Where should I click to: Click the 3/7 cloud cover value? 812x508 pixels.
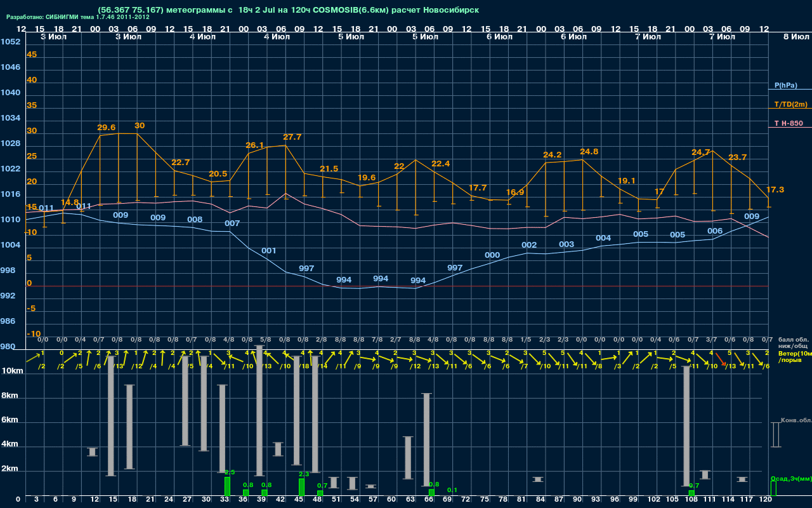[x=712, y=340]
